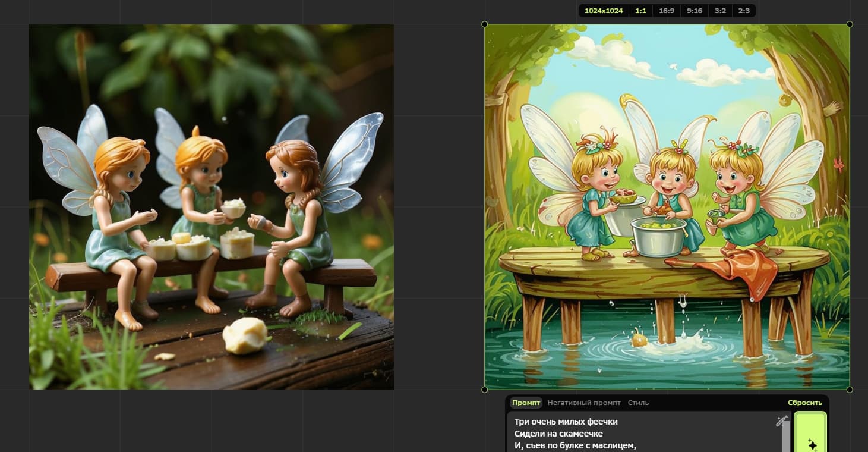Click the top-right resize handle of selected image

[849, 24]
